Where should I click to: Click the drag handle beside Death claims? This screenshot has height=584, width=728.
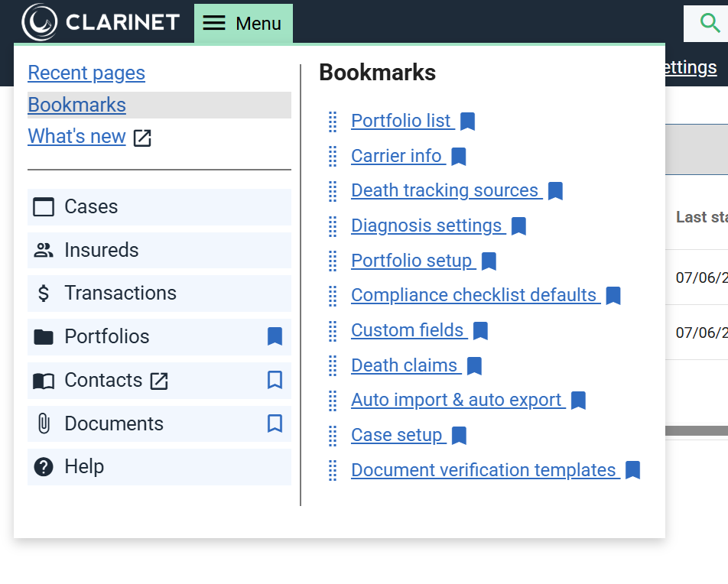pos(333,365)
